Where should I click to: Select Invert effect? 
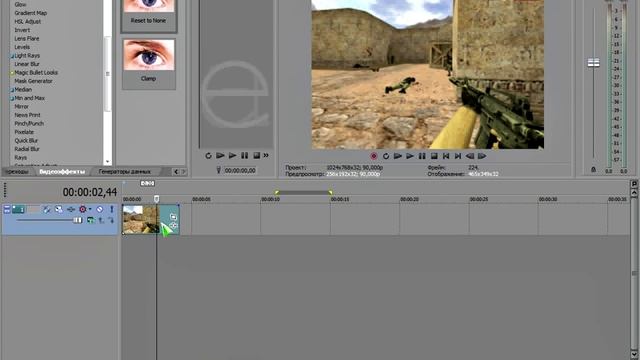[22, 30]
